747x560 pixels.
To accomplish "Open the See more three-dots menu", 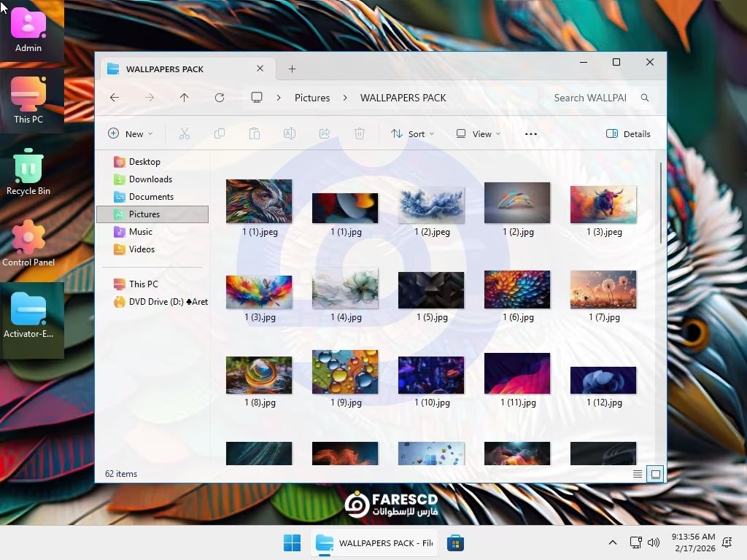I will [x=530, y=134].
